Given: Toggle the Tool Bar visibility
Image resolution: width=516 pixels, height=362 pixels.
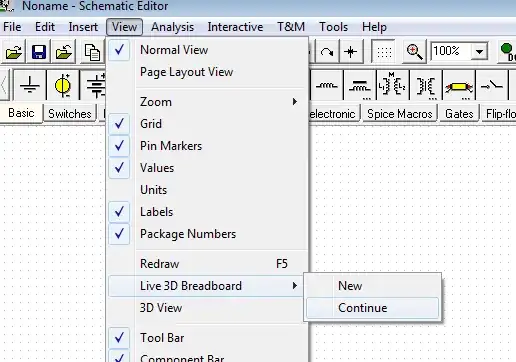Looking at the screenshot, I should point(207,338).
